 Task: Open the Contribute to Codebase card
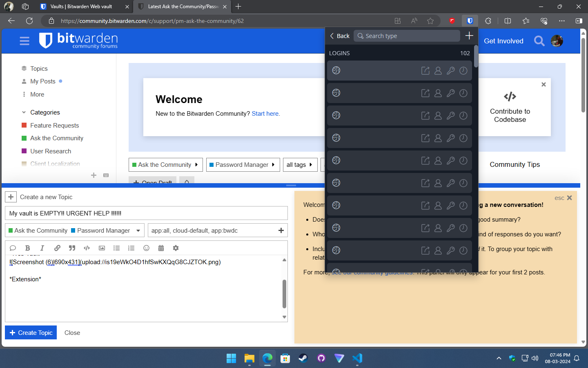click(510, 108)
